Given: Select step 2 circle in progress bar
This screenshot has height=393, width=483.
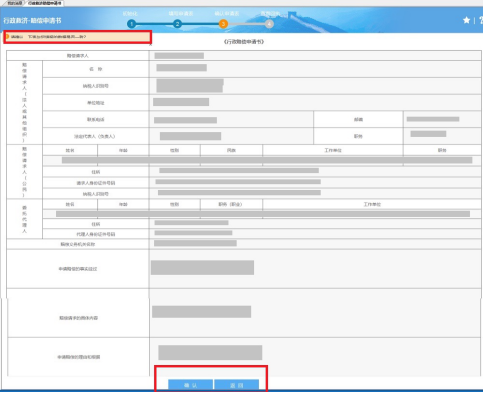Looking at the screenshot, I should click(177, 24).
